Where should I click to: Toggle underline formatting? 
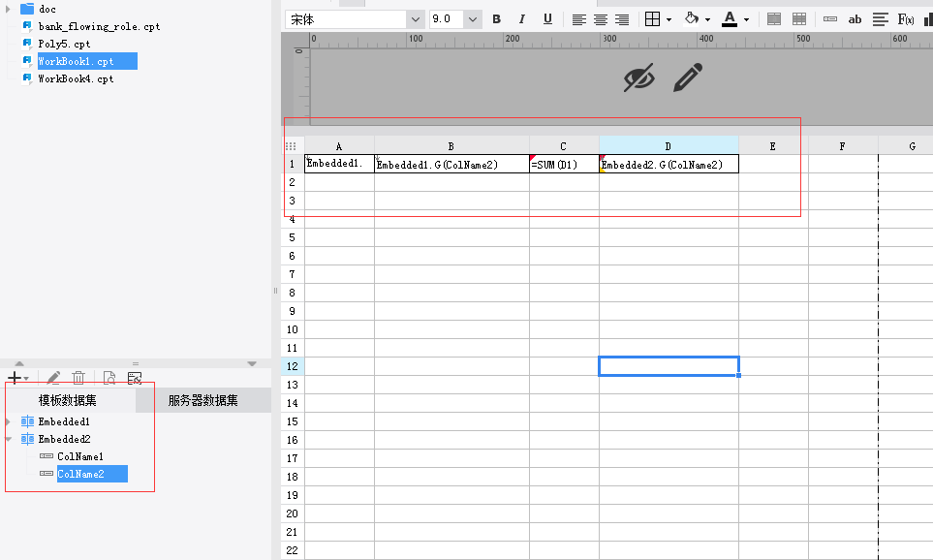[547, 19]
